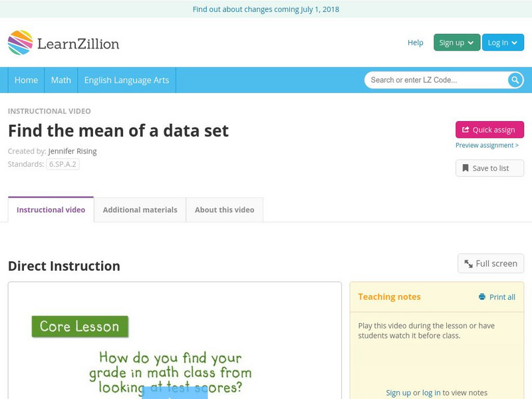
Task: Click the LearnZillion rainbow logo
Action: tap(18, 42)
